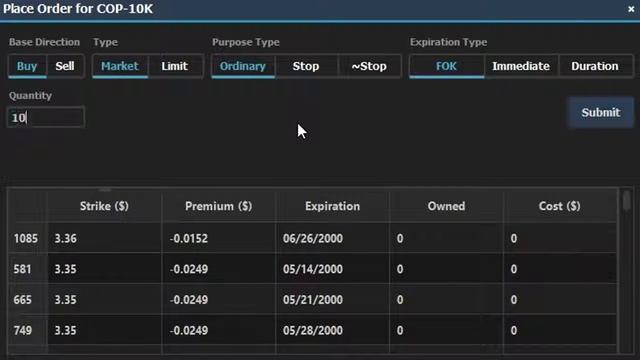640x360 pixels.
Task: Click strike cell in row 581
Action: [x=104, y=269]
